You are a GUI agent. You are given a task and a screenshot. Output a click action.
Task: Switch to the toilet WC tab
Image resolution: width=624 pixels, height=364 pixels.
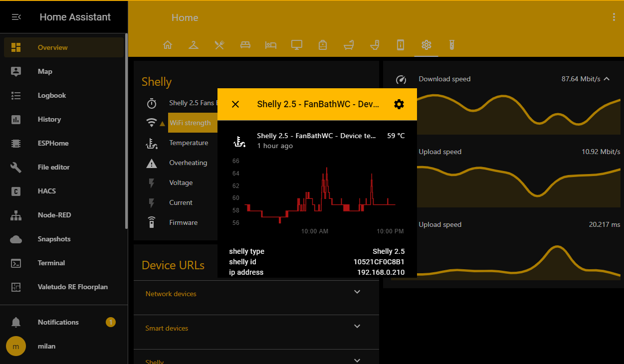[x=375, y=45]
